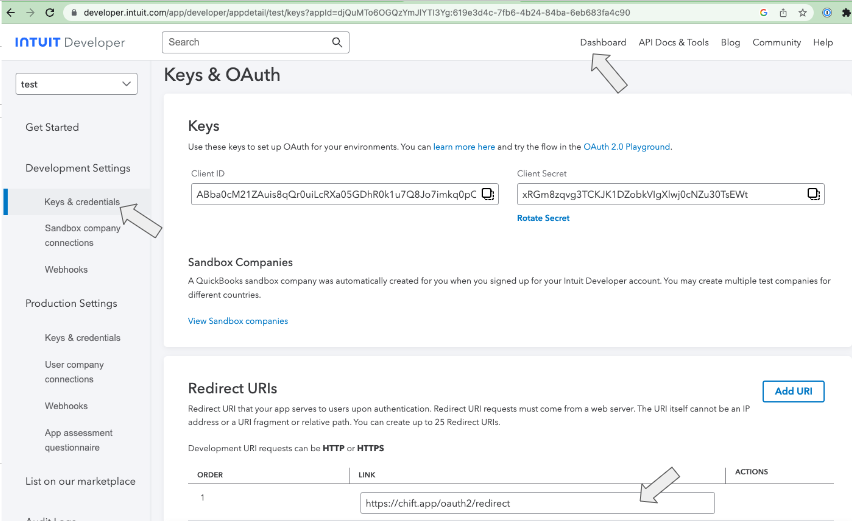Image resolution: width=852 pixels, height=521 pixels.
Task: Open Webhooks under Development Settings
Action: pyautogui.click(x=66, y=269)
